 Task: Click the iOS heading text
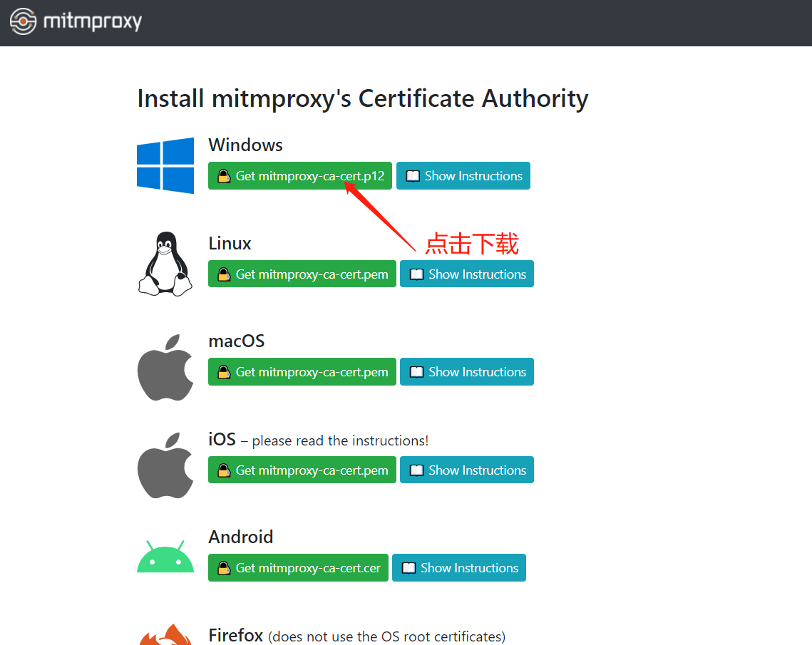222,440
